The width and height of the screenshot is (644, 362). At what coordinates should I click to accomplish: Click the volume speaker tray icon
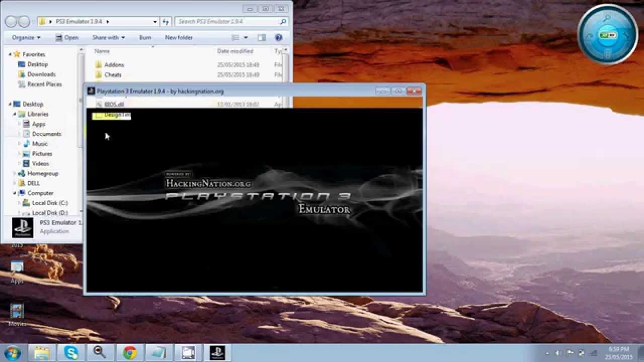pos(558,353)
